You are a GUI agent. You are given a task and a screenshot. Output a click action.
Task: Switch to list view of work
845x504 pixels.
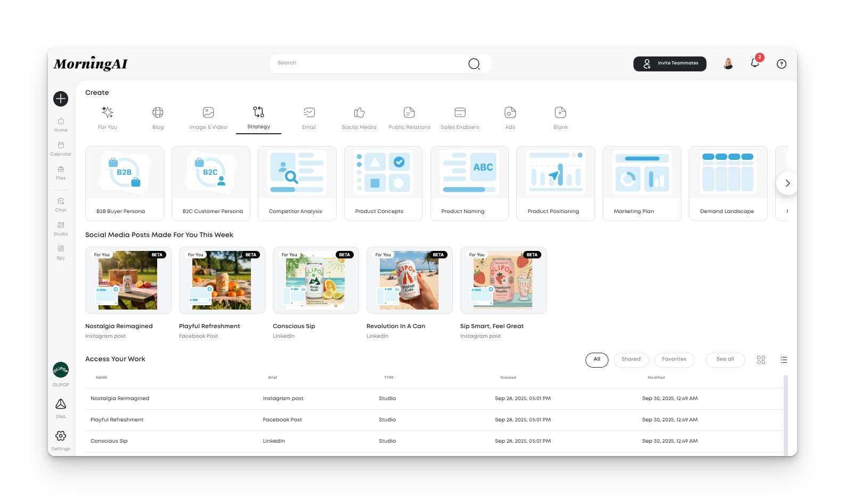coord(784,360)
